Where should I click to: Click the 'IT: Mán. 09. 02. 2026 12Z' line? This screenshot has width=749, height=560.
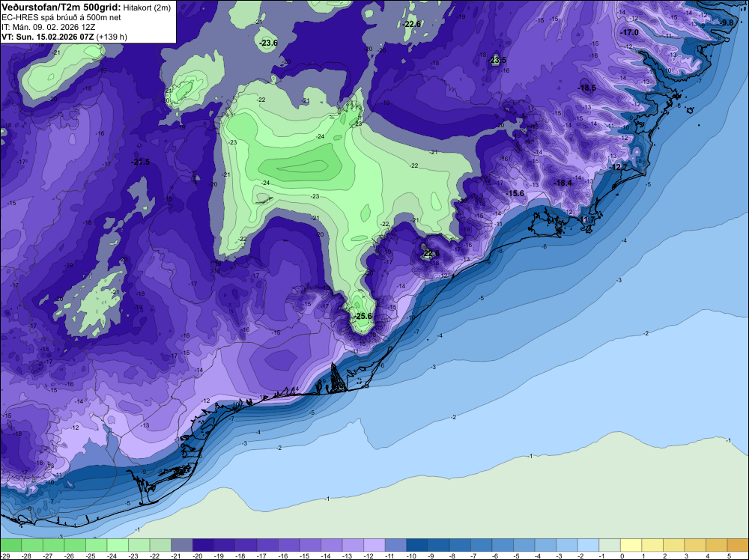tap(48, 27)
